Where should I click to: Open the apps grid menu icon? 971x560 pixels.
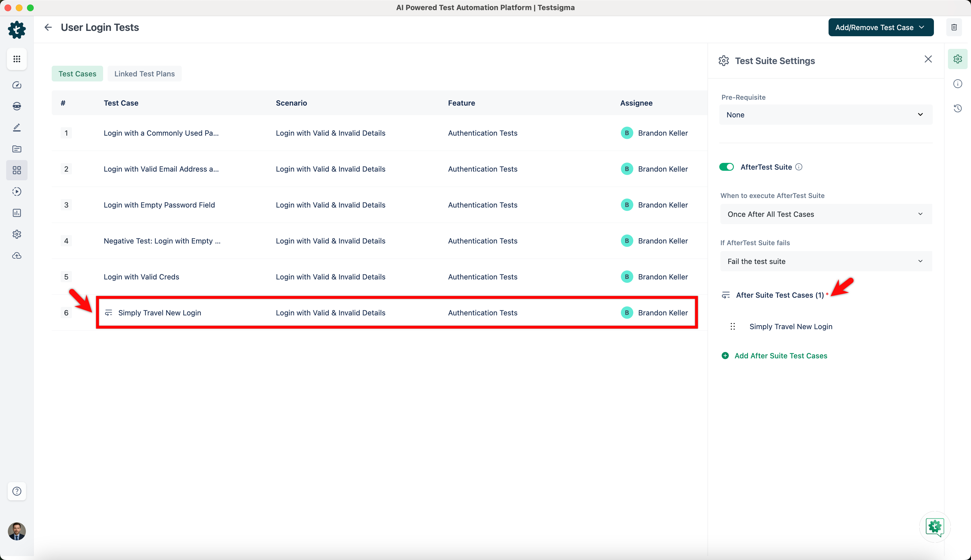(x=17, y=59)
